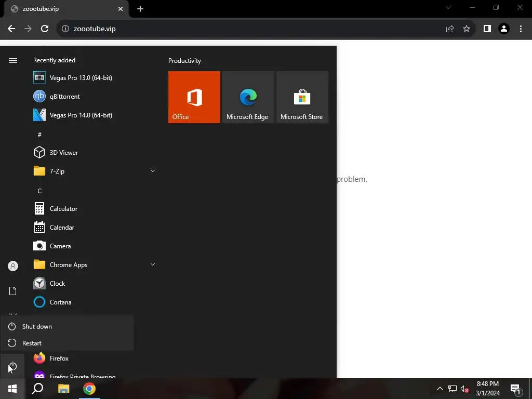Screen dimensions: 532x399
Task: Open the Microsoft Edge tile
Action: pyautogui.click(x=248, y=97)
